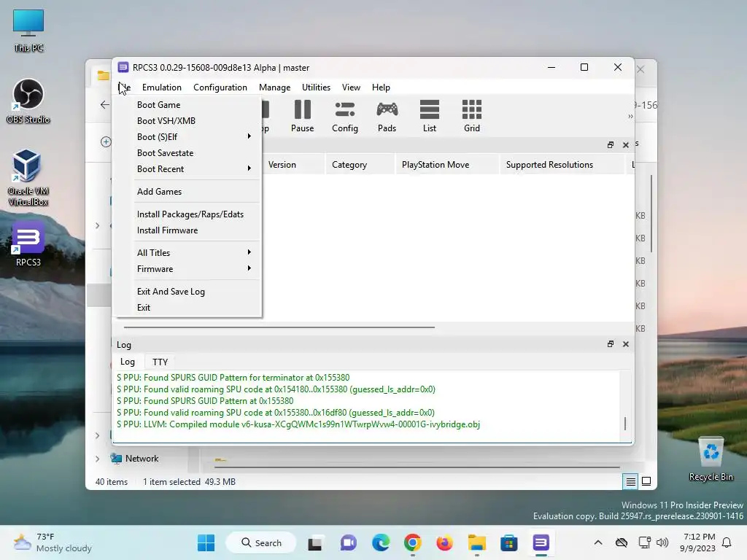This screenshot has height=560, width=747.
Task: Click the RPCS3 taskbar icon
Action: coord(541,542)
